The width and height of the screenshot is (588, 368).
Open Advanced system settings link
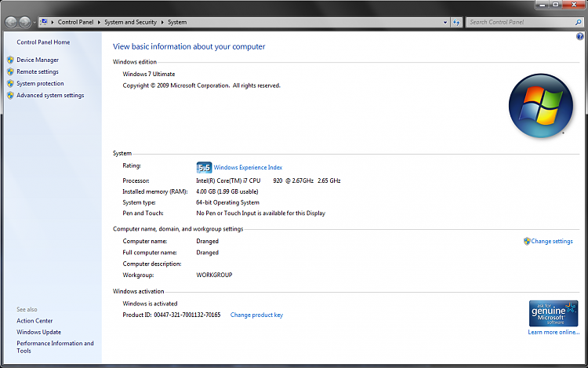[x=50, y=95]
